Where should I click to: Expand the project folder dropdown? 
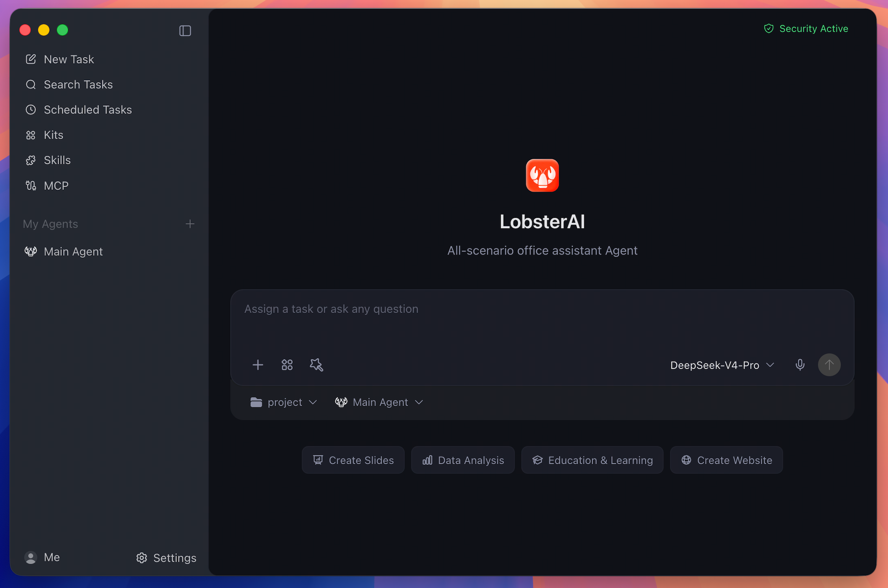pos(284,402)
